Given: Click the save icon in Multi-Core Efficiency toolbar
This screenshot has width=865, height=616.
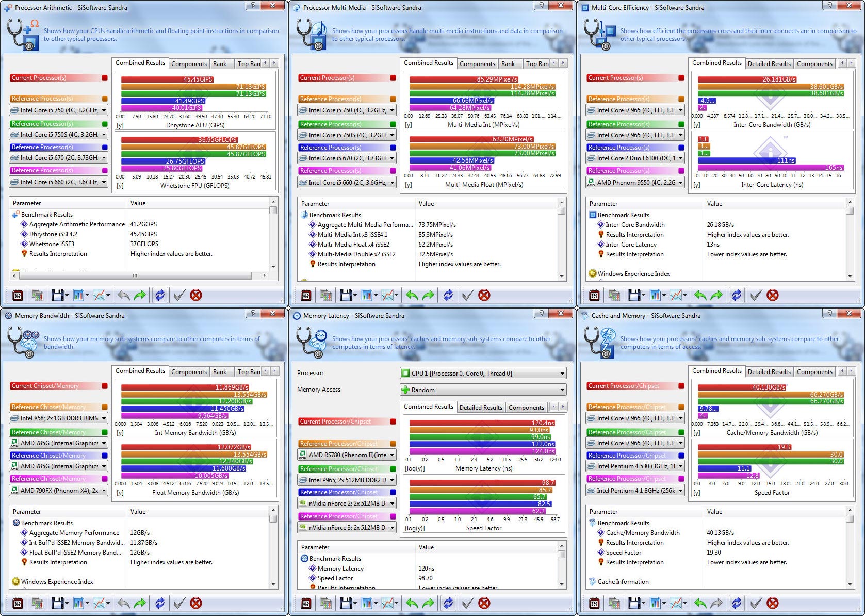Looking at the screenshot, I should click(634, 295).
